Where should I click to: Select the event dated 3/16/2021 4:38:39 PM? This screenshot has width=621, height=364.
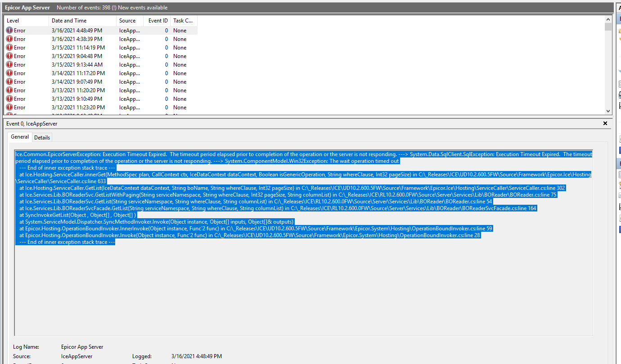pos(101,39)
